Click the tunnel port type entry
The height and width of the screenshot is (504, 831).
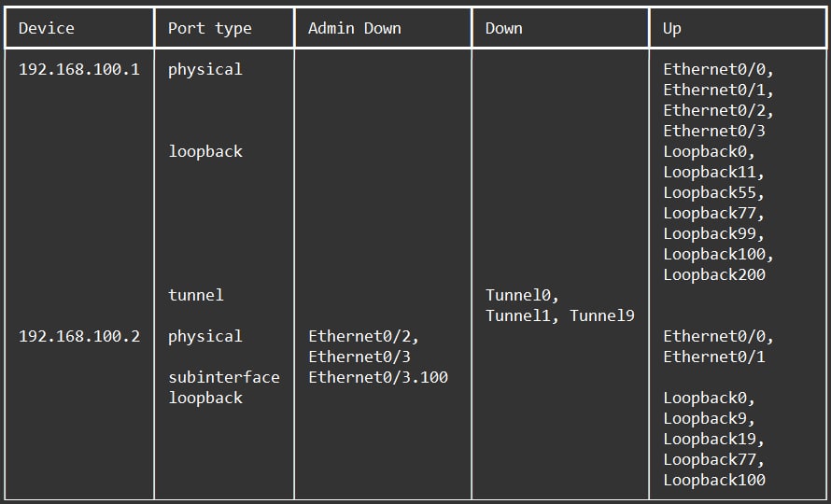pyautogui.click(x=196, y=295)
